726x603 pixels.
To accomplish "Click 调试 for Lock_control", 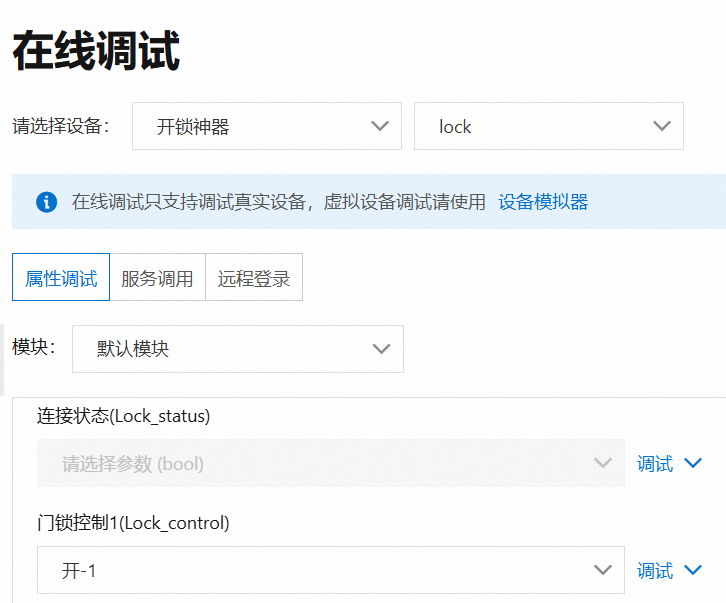I will pyautogui.click(x=655, y=571).
